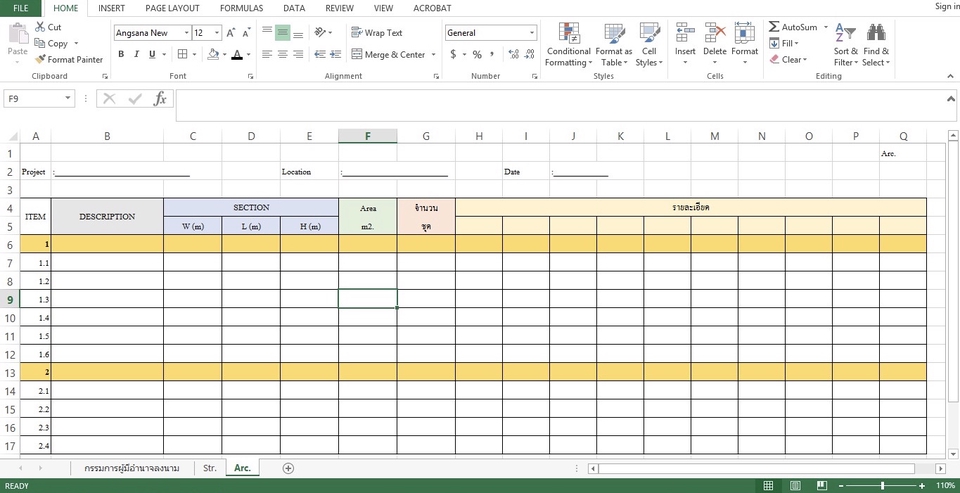
Task: Select column F header
Action: coord(367,137)
